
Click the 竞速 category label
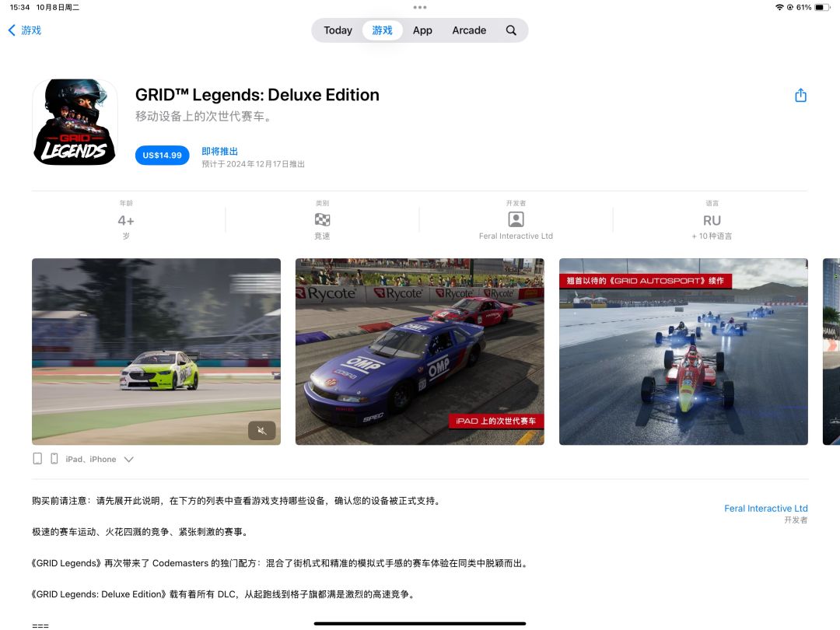322,236
